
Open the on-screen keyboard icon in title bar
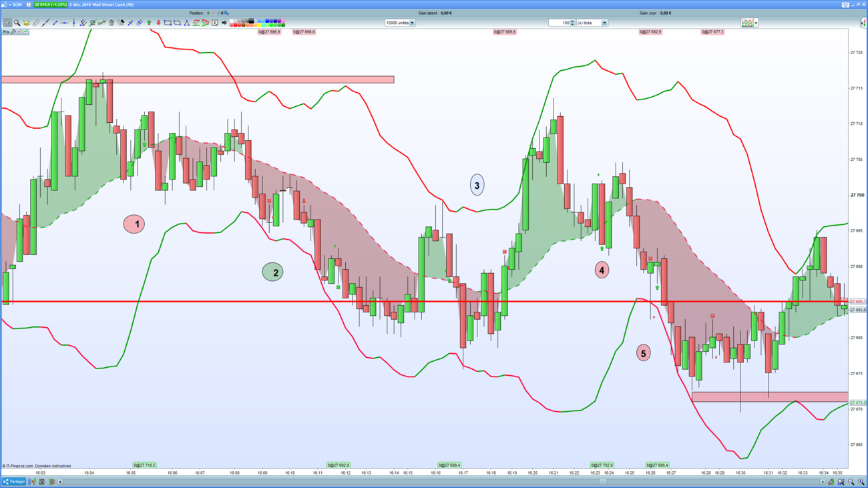[845, 5]
